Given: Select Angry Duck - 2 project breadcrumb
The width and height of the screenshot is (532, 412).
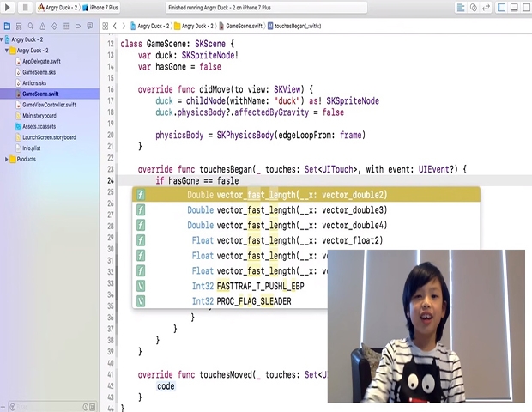Looking at the screenshot, I should coord(149,26).
